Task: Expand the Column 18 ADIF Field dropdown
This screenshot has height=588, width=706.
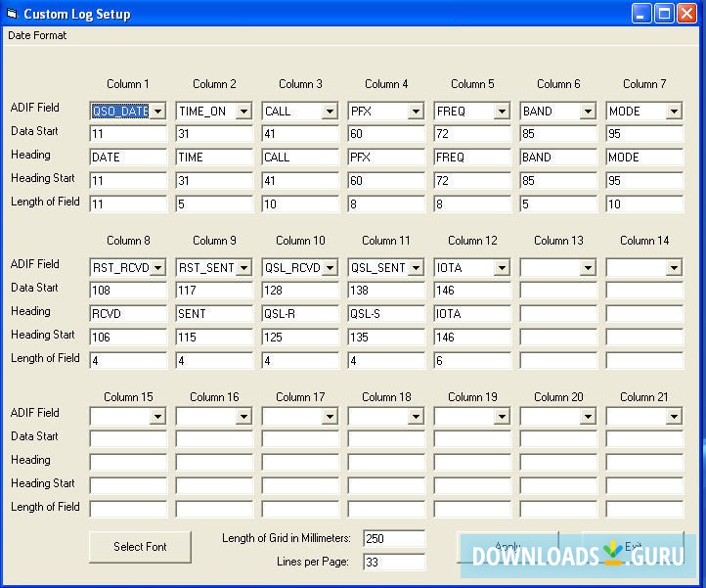Action: click(416, 417)
